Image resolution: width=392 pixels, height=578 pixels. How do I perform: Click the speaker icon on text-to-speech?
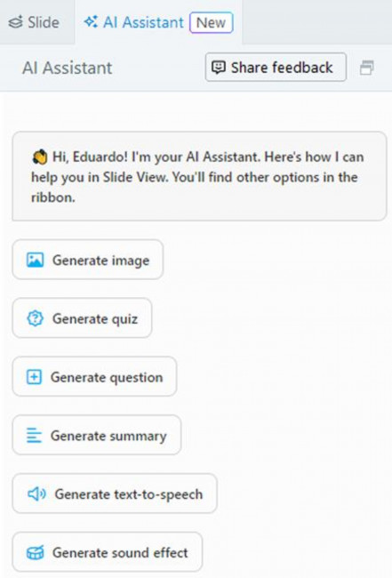(x=36, y=494)
